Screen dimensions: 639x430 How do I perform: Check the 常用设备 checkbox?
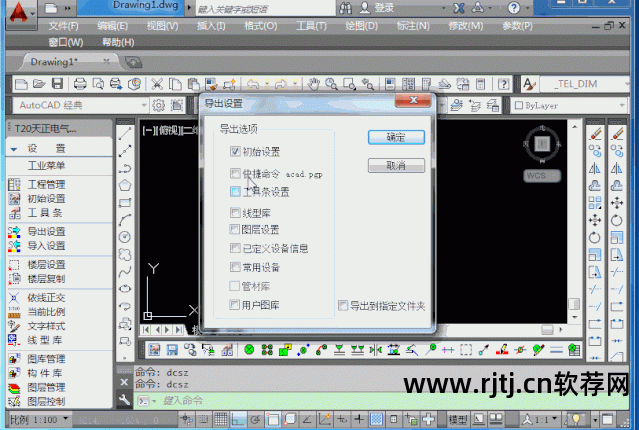pos(235,267)
